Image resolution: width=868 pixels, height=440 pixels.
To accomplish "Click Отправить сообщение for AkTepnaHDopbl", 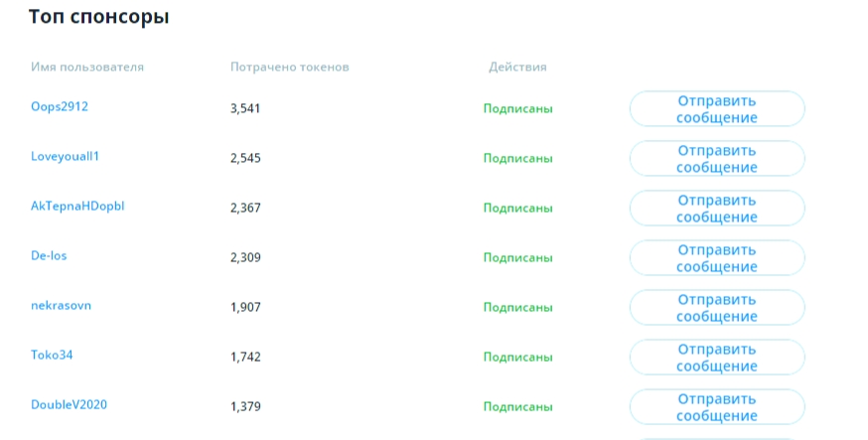I will pyautogui.click(x=717, y=209).
